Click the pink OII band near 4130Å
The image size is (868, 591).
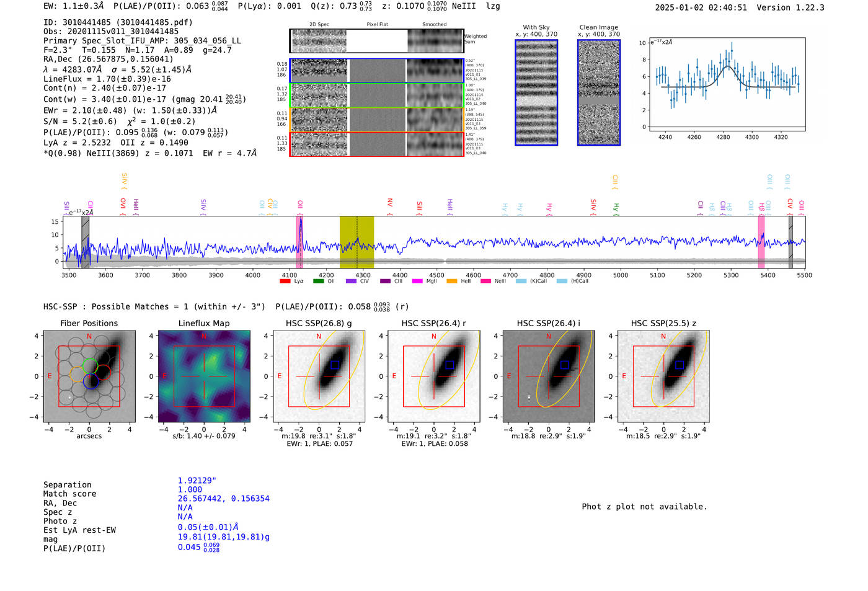coord(300,242)
